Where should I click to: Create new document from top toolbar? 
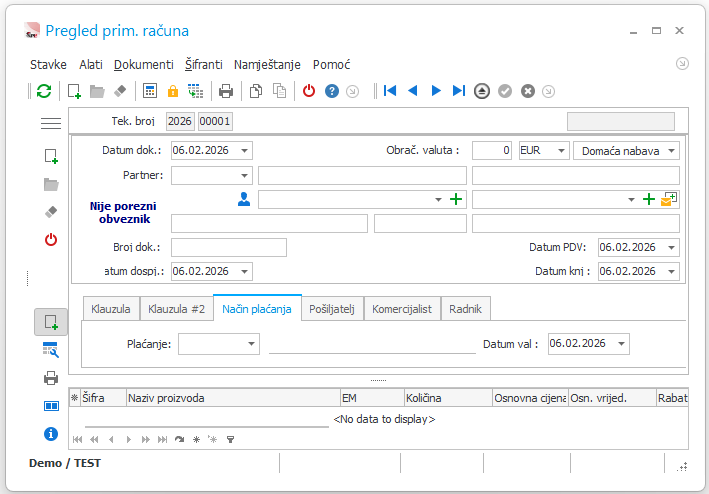[74, 91]
